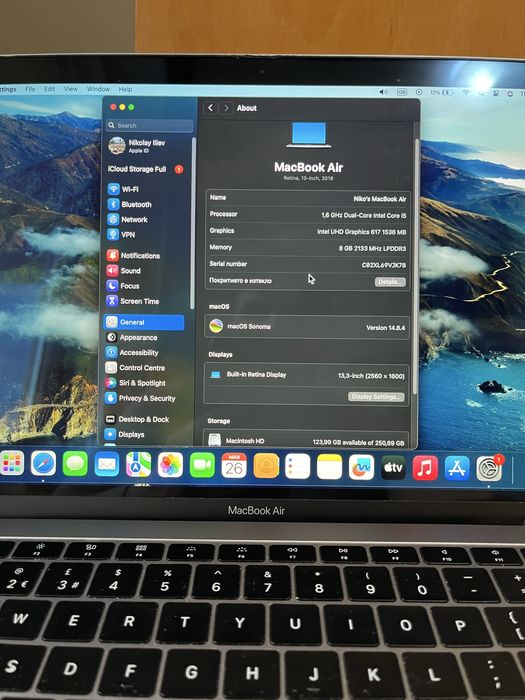This screenshot has width=525, height=700.
Task: Select General in the sidebar
Action: [x=144, y=322]
